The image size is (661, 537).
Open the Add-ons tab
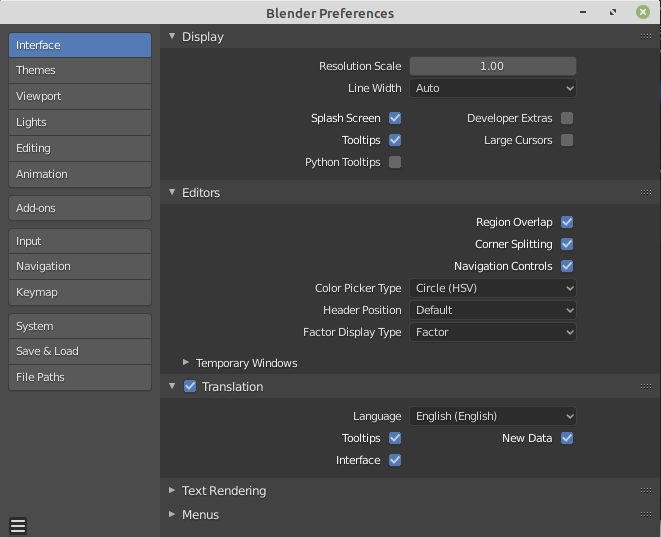pyautogui.click(x=80, y=208)
